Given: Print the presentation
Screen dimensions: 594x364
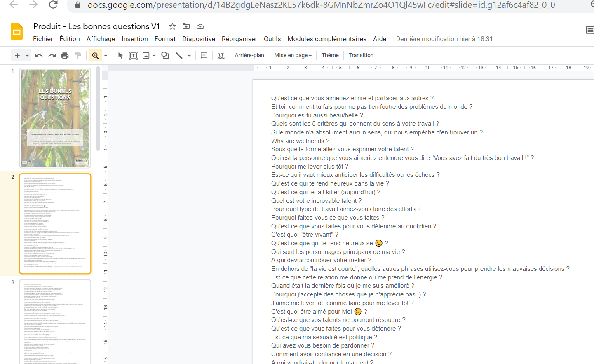Looking at the screenshot, I should (65, 55).
